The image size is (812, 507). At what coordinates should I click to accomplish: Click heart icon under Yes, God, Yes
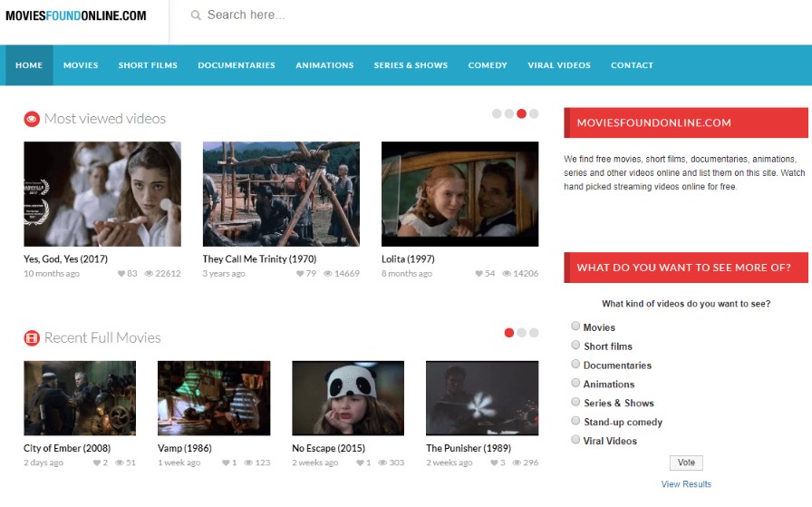[121, 274]
